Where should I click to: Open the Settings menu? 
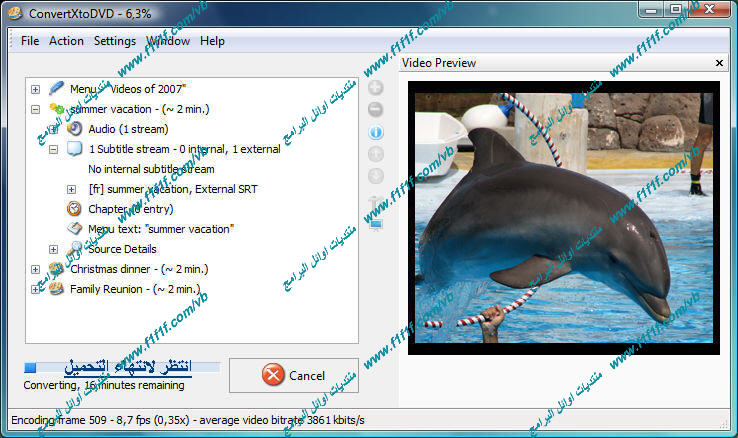[x=115, y=41]
